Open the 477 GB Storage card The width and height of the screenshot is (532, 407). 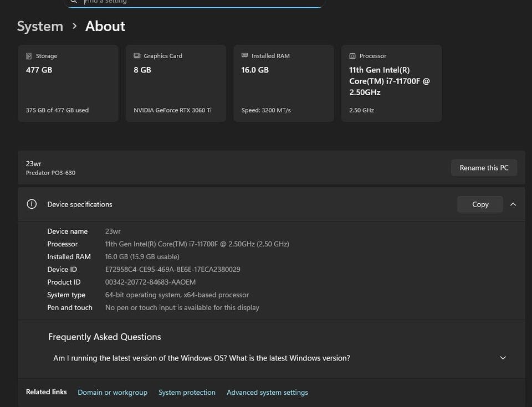click(68, 83)
